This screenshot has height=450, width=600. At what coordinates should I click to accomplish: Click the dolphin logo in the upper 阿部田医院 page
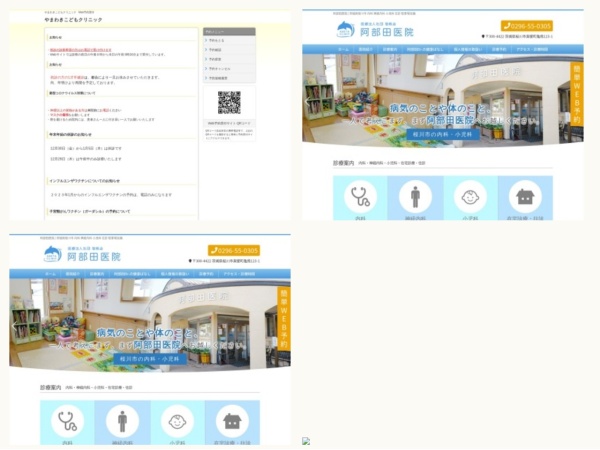click(x=346, y=29)
